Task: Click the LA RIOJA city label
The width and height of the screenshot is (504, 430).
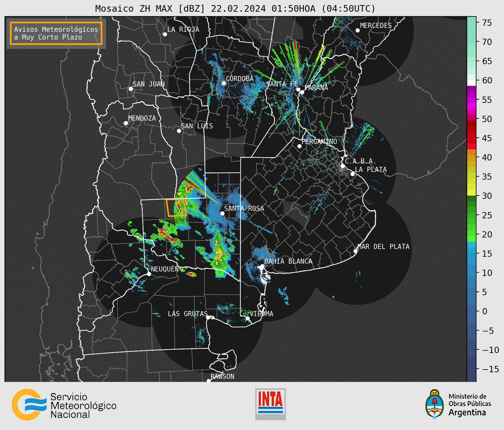Action: coord(183,29)
